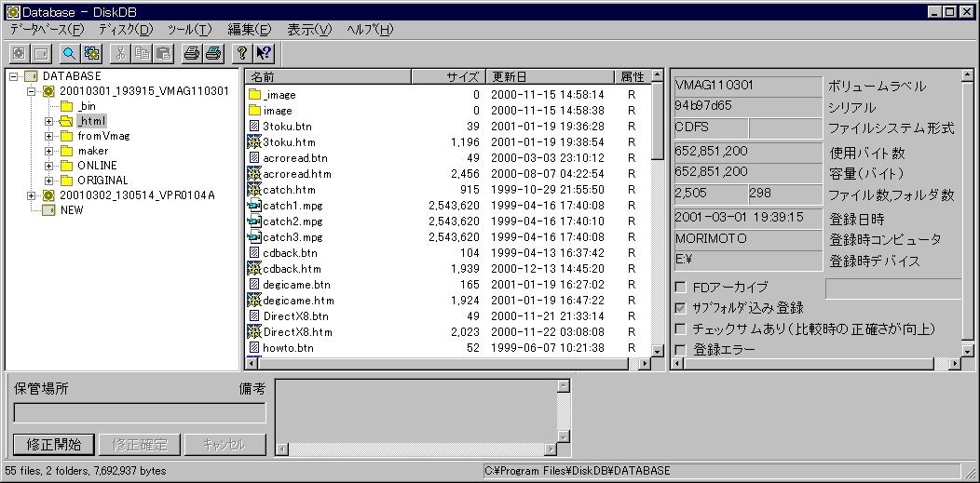Click the file list horizontal scrollbar right arrow
The height and width of the screenshot is (483, 980).
(x=642, y=364)
